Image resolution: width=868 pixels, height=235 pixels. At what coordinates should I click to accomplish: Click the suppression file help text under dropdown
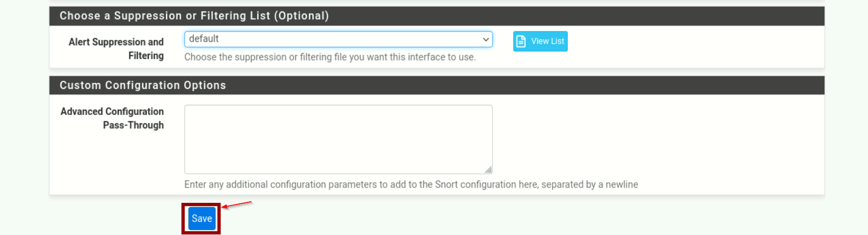pos(330,57)
